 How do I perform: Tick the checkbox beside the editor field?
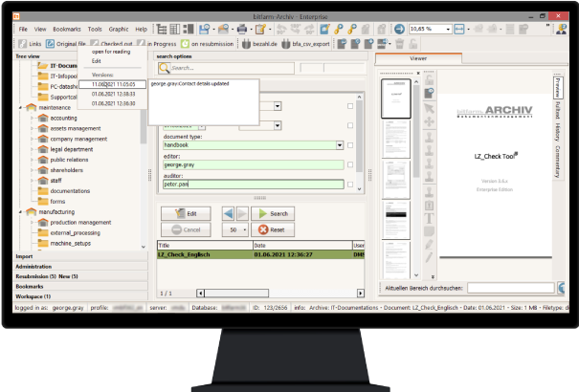coord(350,164)
